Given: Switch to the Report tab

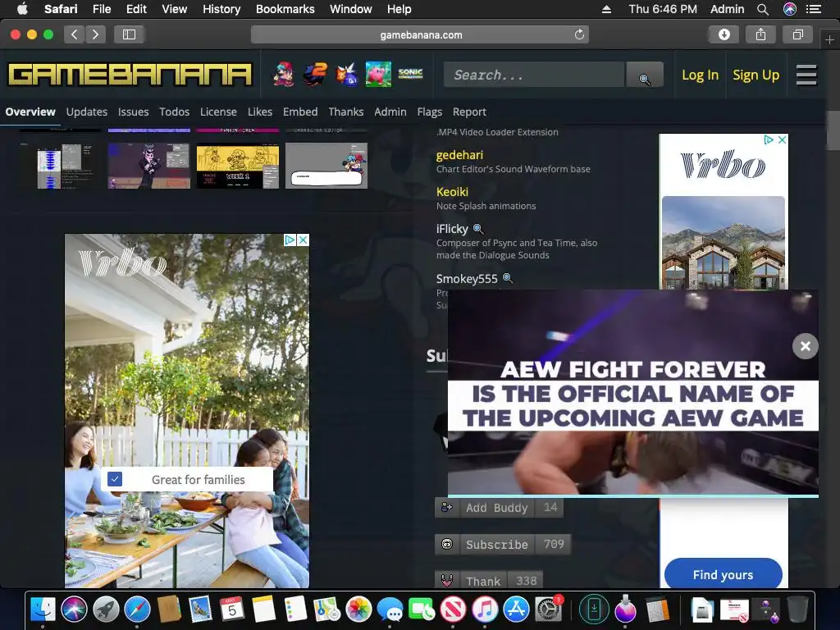Looking at the screenshot, I should (469, 112).
